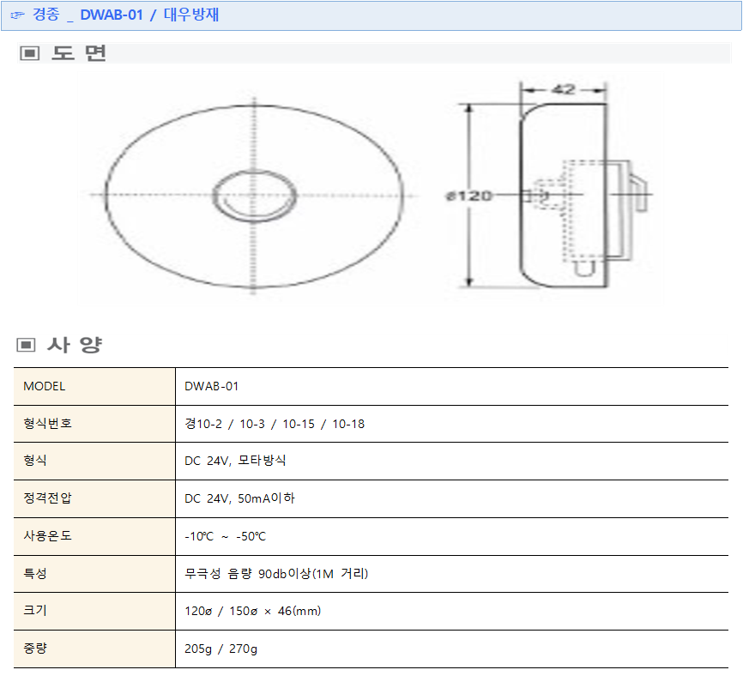Click the pointing hand icon in header
The image size is (743, 700).
tap(17, 15)
